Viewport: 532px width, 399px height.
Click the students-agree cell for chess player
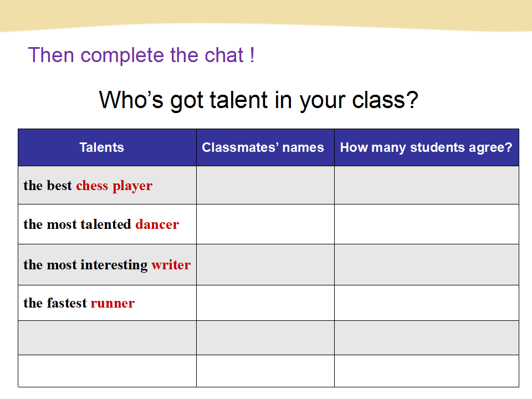[426, 186]
